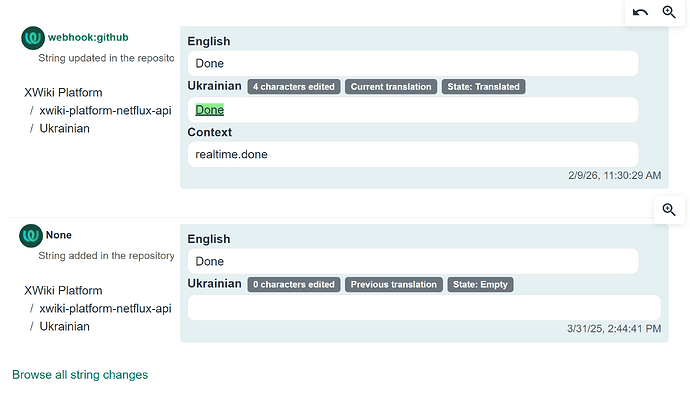Click the revert (undo arrow) icon
Viewport: 690px width, 393px height.
point(640,12)
